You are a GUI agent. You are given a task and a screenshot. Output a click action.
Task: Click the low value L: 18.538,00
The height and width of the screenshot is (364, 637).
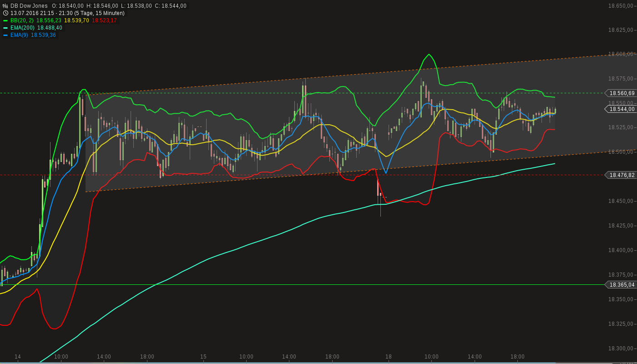136,6
